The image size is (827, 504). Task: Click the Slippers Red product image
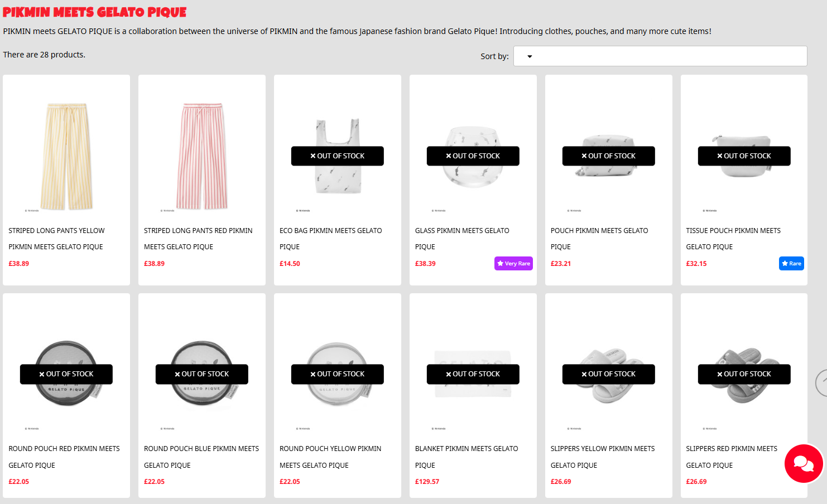coord(744,375)
